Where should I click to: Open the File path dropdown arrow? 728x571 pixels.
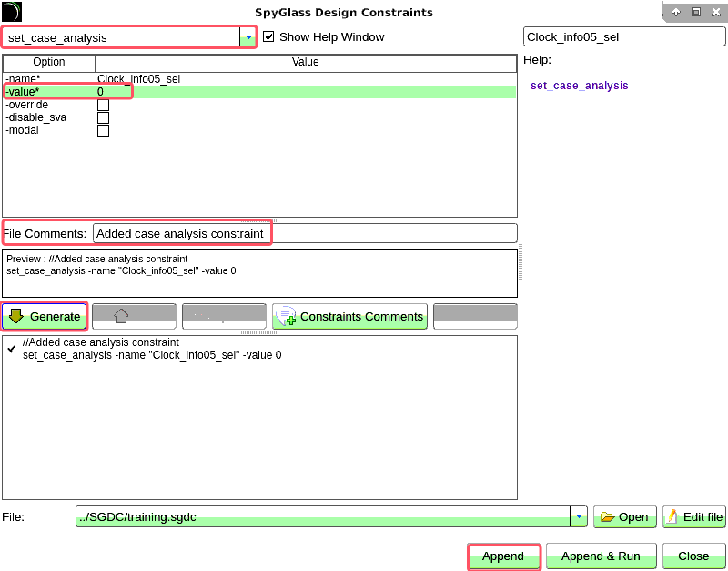[579, 516]
